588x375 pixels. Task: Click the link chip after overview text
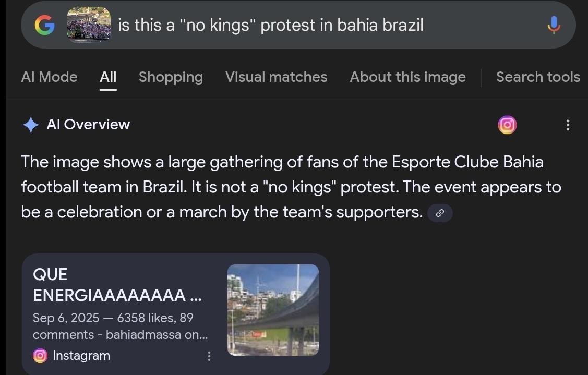click(x=440, y=213)
